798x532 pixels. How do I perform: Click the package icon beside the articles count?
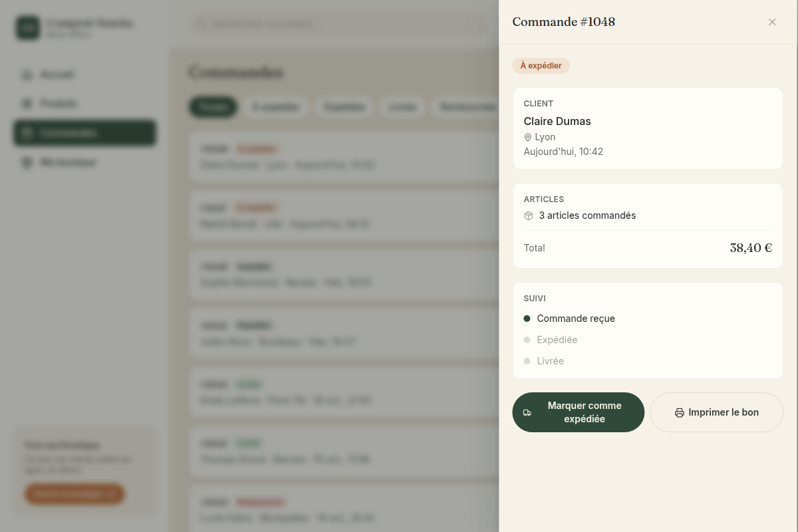pyautogui.click(x=529, y=216)
